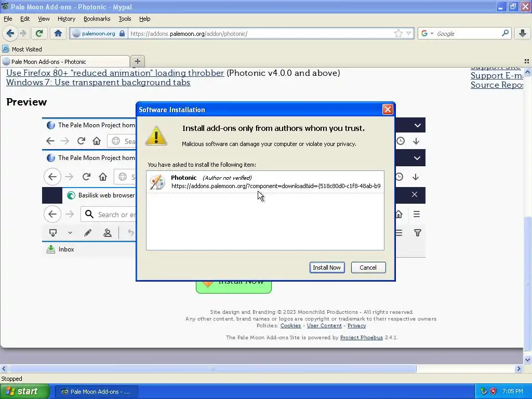Click the palemoon.org site identity box
This screenshot has height=399, width=532.
tap(99, 33)
